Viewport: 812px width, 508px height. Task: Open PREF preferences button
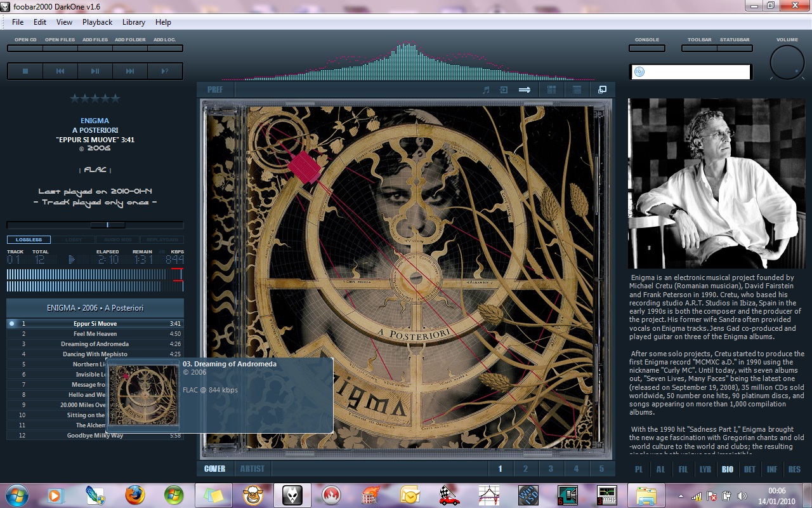(215, 90)
